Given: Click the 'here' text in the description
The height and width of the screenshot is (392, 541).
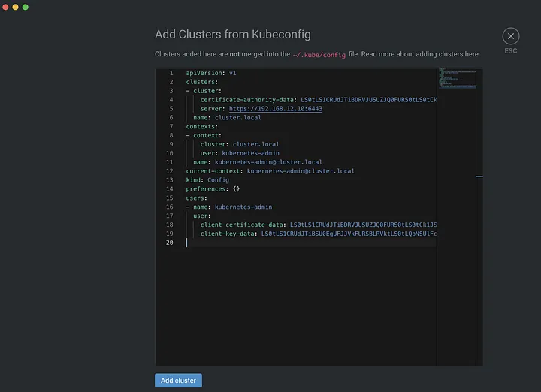Looking at the screenshot, I should (471, 54).
